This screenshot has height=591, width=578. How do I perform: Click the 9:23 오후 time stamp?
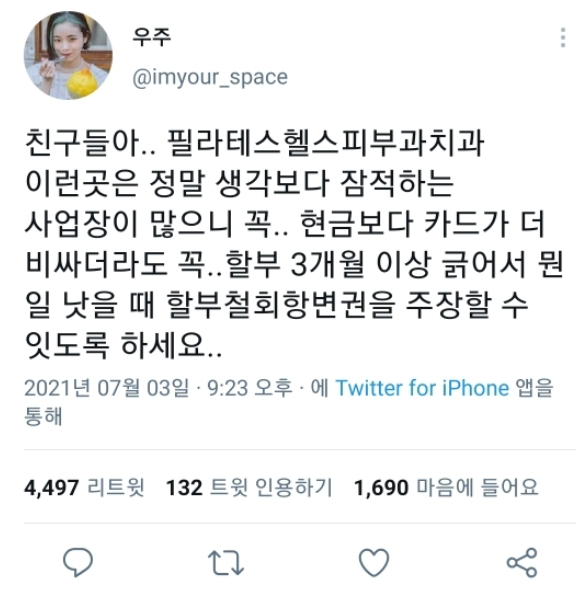coord(250,387)
